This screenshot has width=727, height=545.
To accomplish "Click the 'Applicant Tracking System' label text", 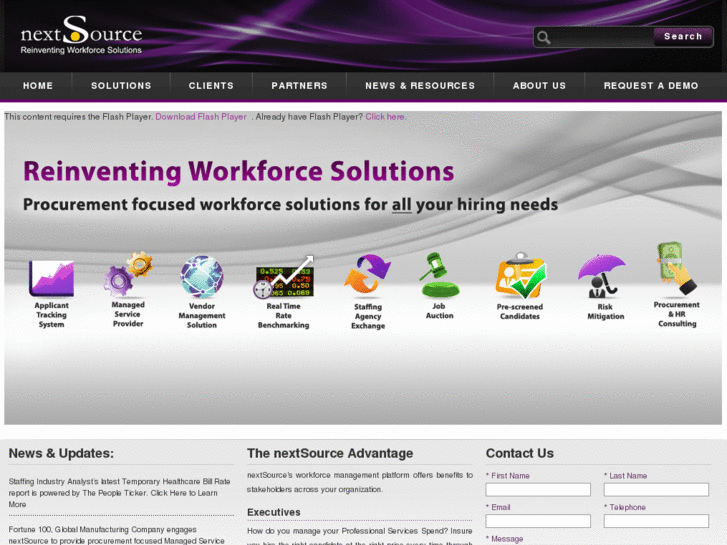I will [x=51, y=315].
